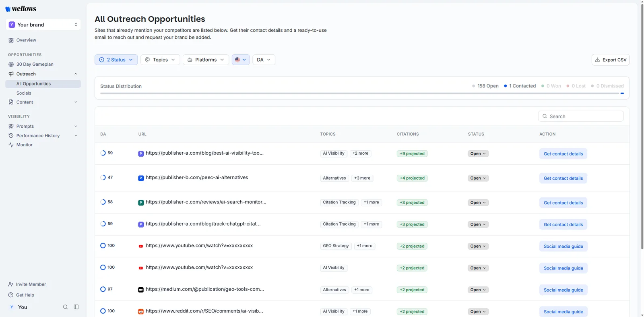
Task: Click the Status Distribution progress bar
Action: pyautogui.click(x=362, y=93)
